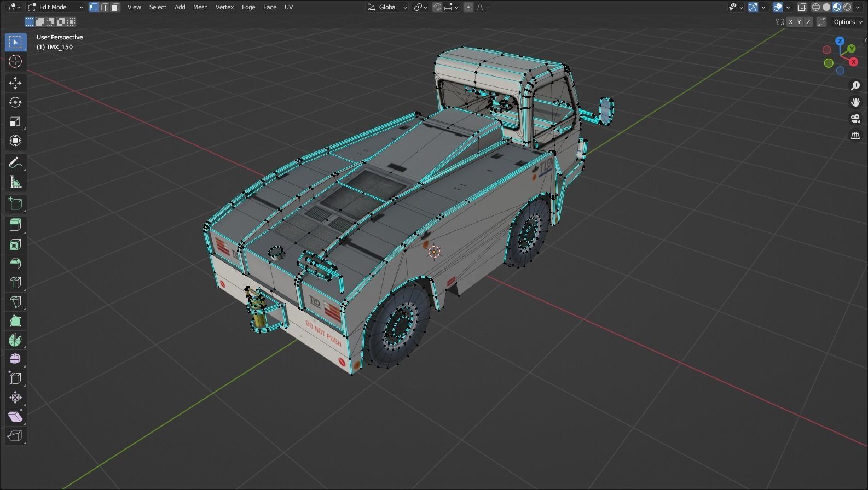
Task: Choose the Rotate tool
Action: point(15,102)
